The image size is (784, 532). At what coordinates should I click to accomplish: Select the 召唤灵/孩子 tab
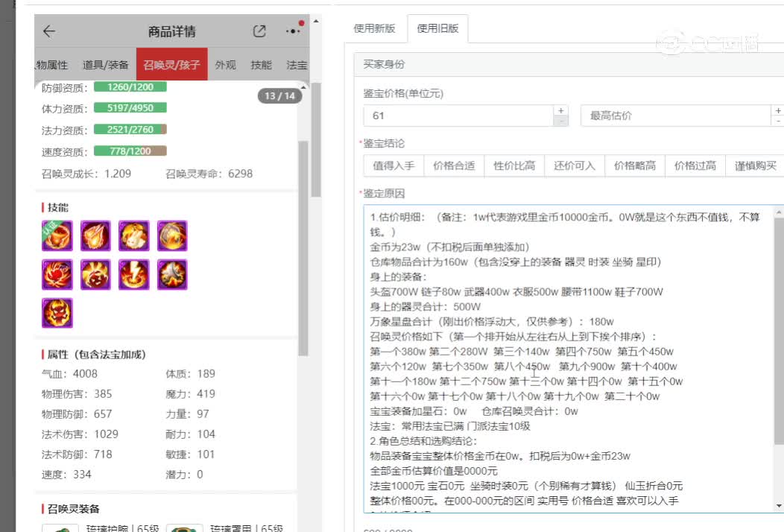click(x=171, y=65)
